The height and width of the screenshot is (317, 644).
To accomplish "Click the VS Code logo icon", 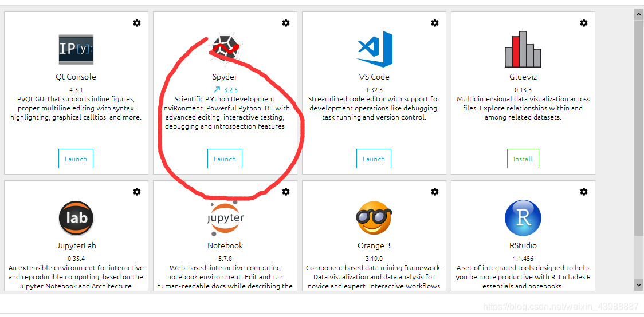I will [x=375, y=49].
